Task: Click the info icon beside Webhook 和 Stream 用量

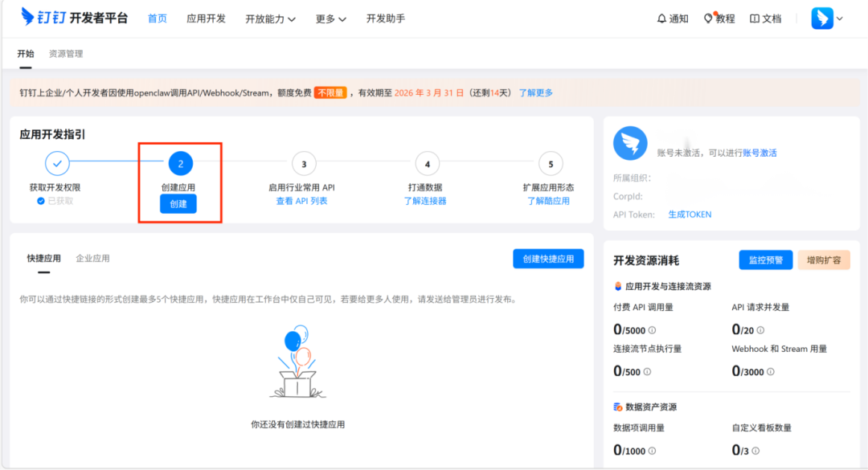Action: [770, 370]
